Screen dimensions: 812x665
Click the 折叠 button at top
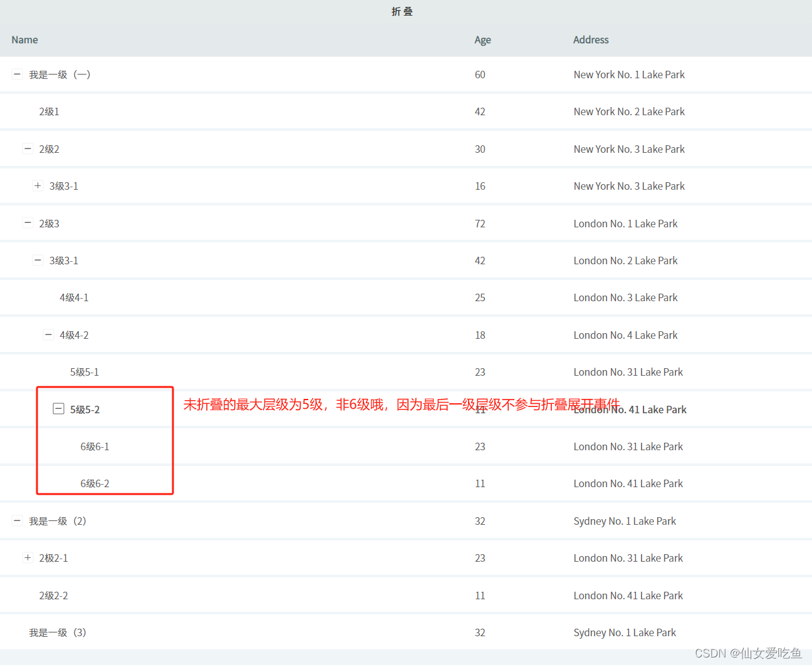[402, 11]
